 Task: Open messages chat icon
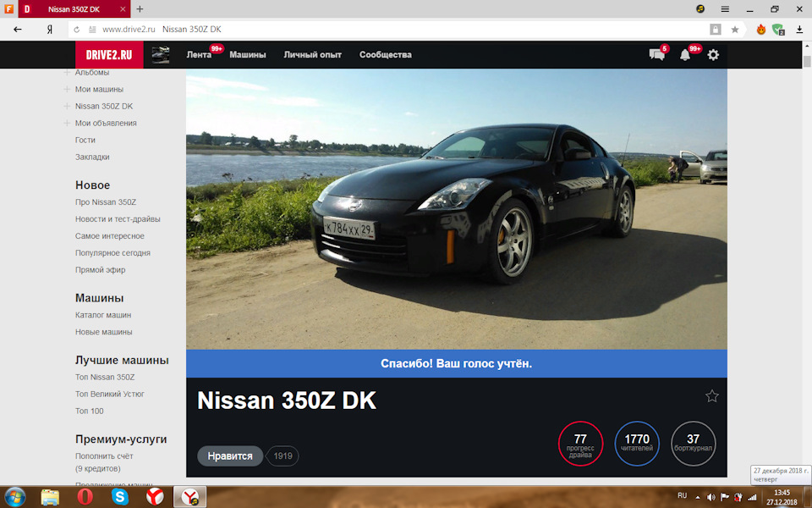click(x=656, y=54)
